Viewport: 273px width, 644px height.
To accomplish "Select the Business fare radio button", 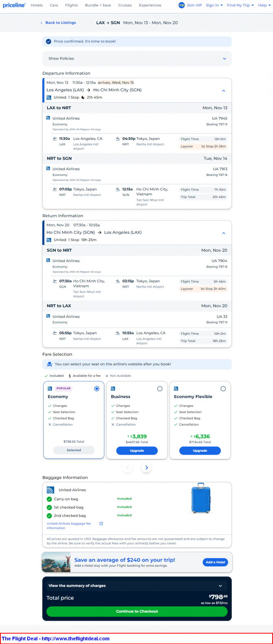I will click(160, 389).
